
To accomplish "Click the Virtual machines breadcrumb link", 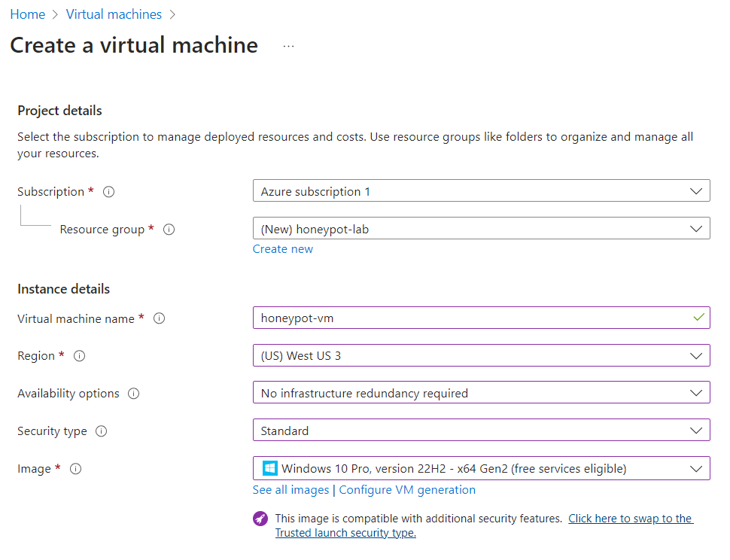I will pyautogui.click(x=114, y=14).
